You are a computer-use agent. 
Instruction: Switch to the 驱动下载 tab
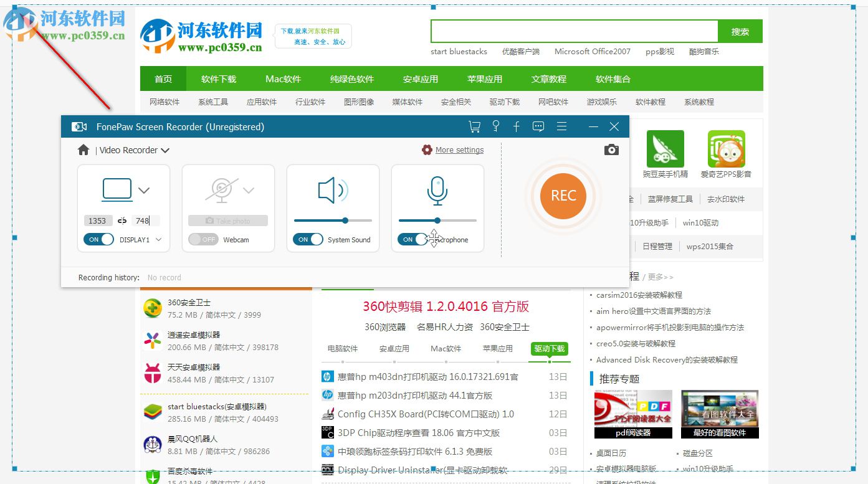[549, 349]
